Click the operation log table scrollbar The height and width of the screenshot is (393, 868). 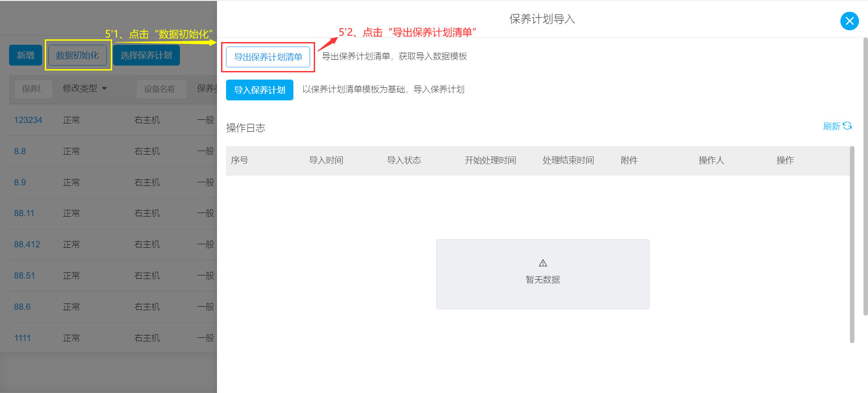click(852, 244)
